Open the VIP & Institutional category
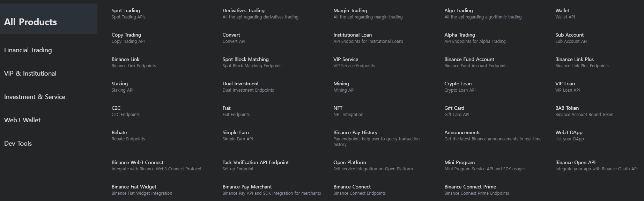Image resolution: width=644 pixels, height=201 pixels. 30,74
